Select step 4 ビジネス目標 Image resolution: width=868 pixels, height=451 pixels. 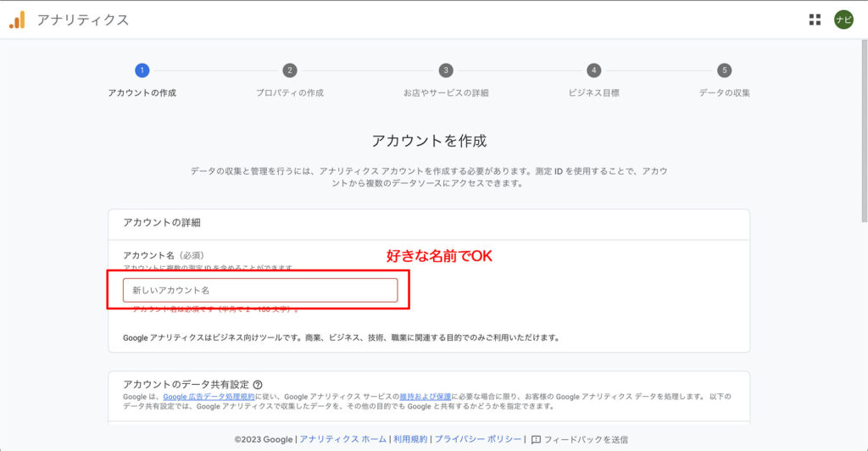coord(593,81)
